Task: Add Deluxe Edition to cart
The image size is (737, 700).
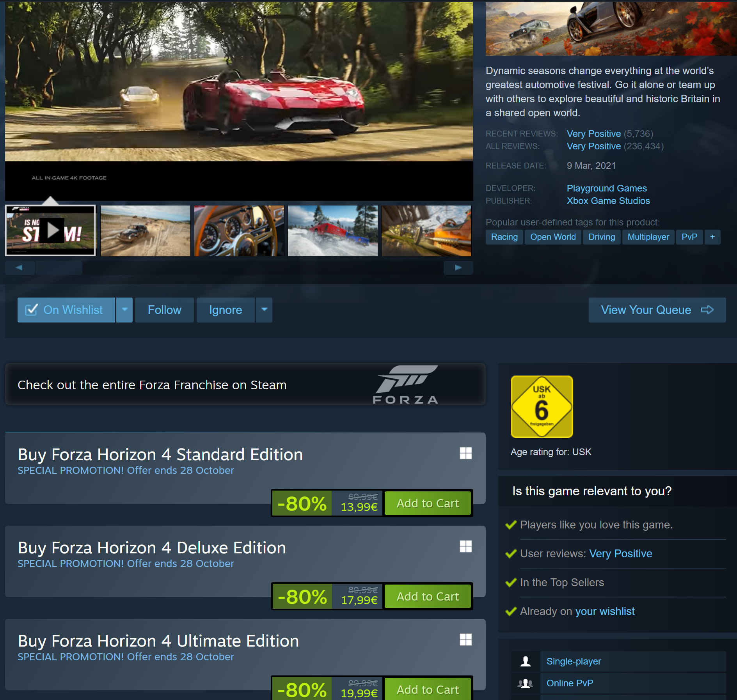Action: [428, 597]
